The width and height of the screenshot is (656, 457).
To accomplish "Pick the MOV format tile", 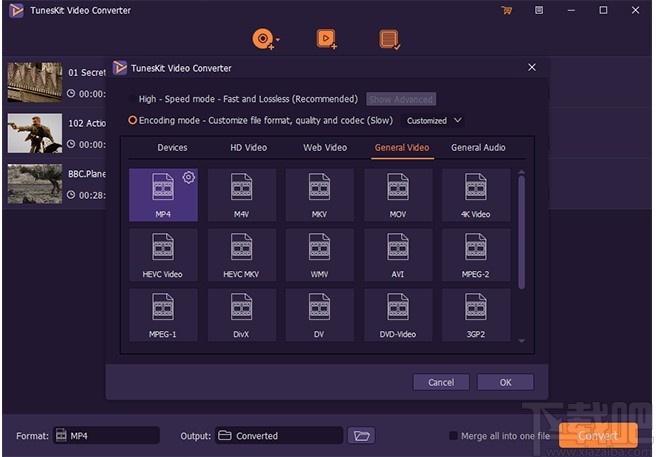I will (x=397, y=195).
